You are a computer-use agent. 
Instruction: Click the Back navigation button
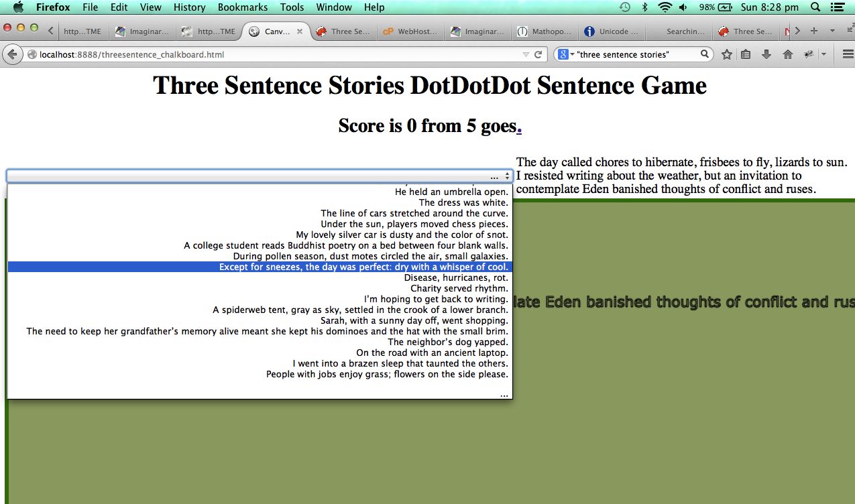[x=12, y=54]
